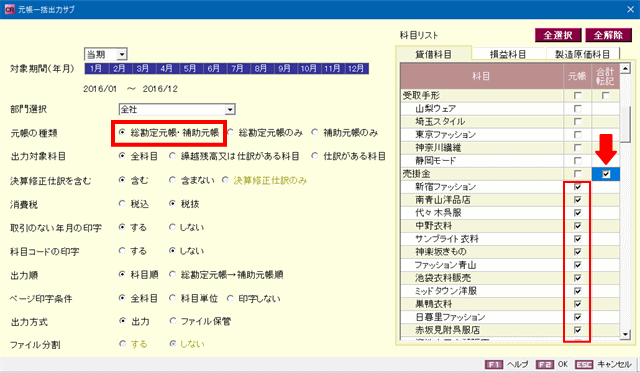Uncheck 元帳 for 赤坂見附呉服店
The width and height of the screenshot is (640, 373).
[578, 330]
